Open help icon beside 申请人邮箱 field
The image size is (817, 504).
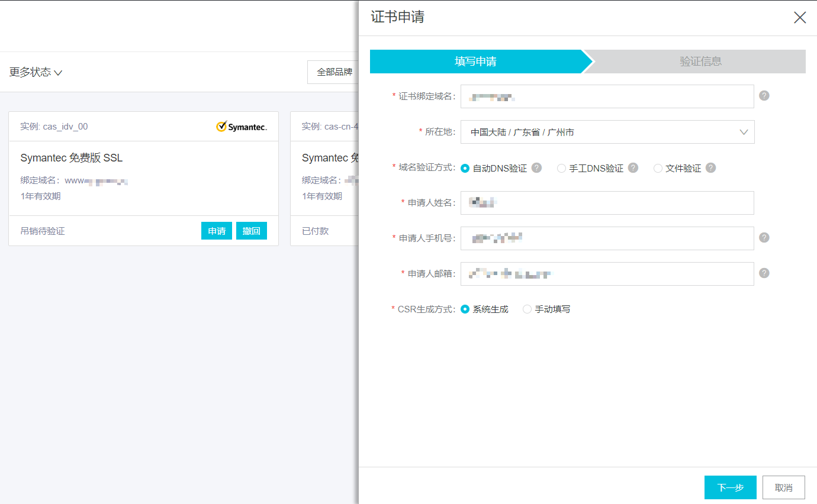point(764,273)
